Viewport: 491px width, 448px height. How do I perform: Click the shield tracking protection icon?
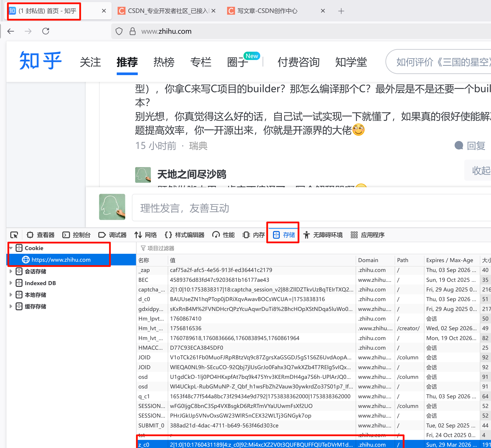point(119,31)
